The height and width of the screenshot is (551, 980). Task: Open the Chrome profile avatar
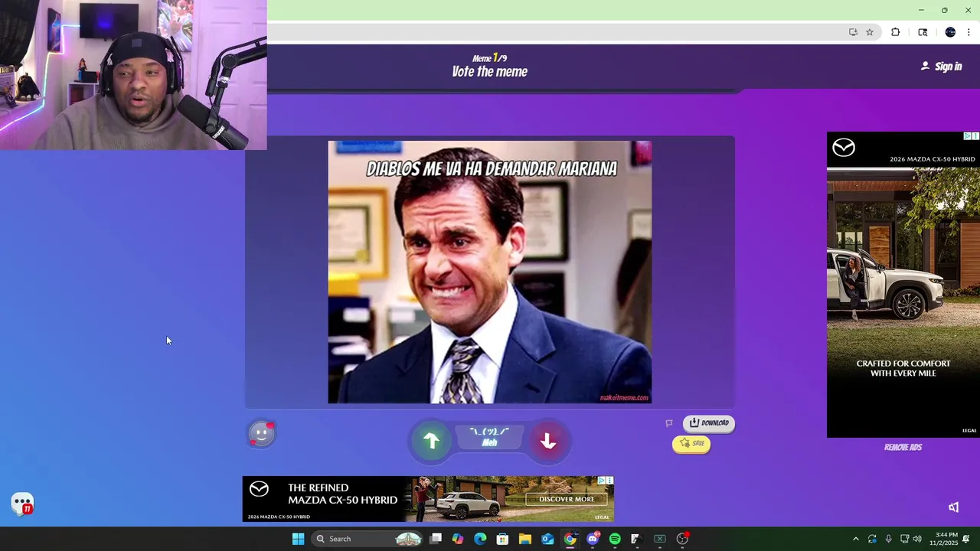950,32
